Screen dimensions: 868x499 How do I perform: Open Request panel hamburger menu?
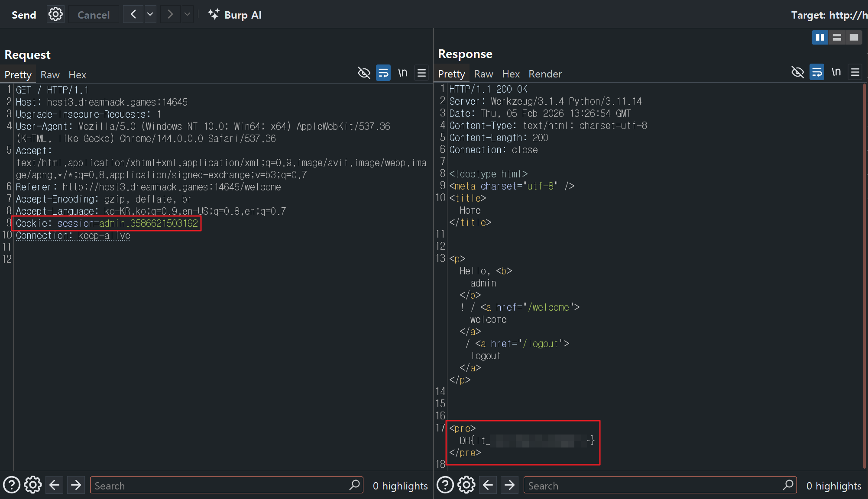coord(421,73)
